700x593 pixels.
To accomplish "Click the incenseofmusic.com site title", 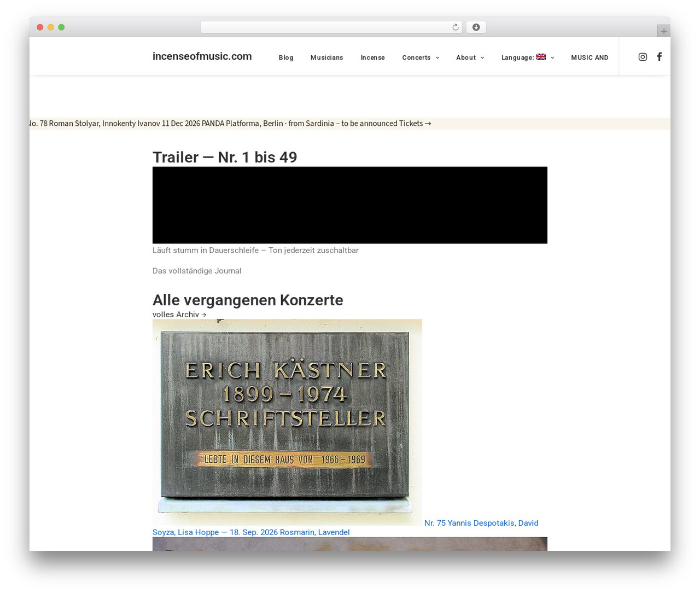I will click(202, 56).
